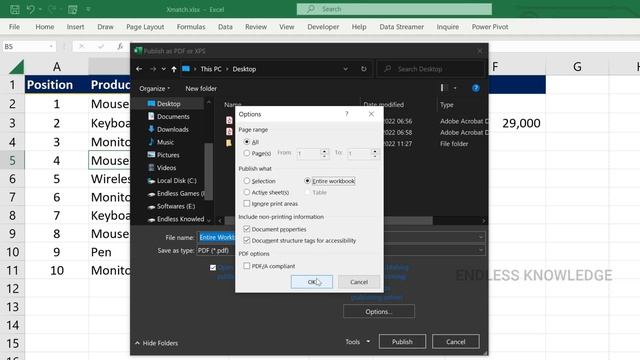Image resolution: width=640 pixels, height=360 pixels.
Task: Click the Insert Function fx icon
Action: click(120, 47)
